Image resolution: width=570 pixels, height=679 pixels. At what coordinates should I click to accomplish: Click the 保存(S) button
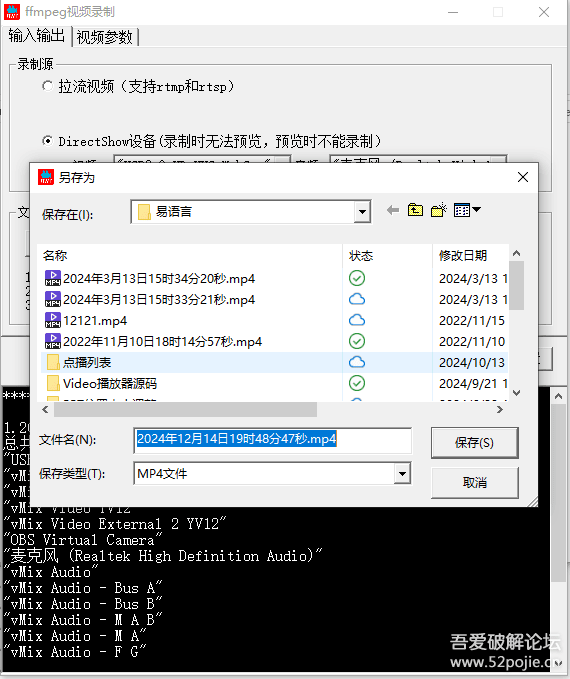(475, 443)
